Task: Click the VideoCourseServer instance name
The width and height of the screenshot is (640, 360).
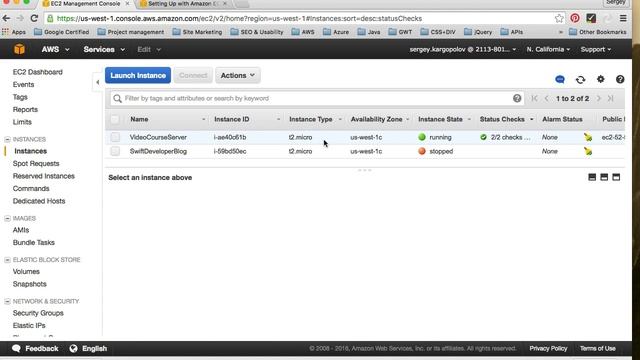Action: [158, 137]
